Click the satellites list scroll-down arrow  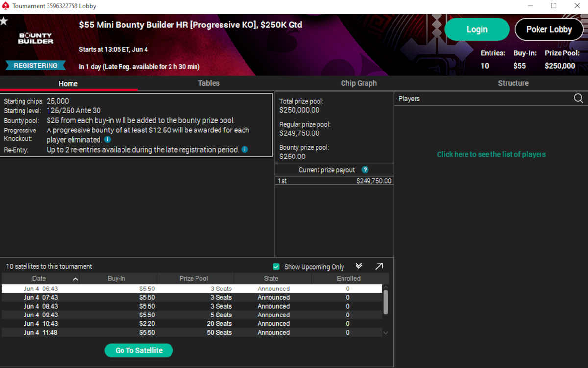(386, 333)
